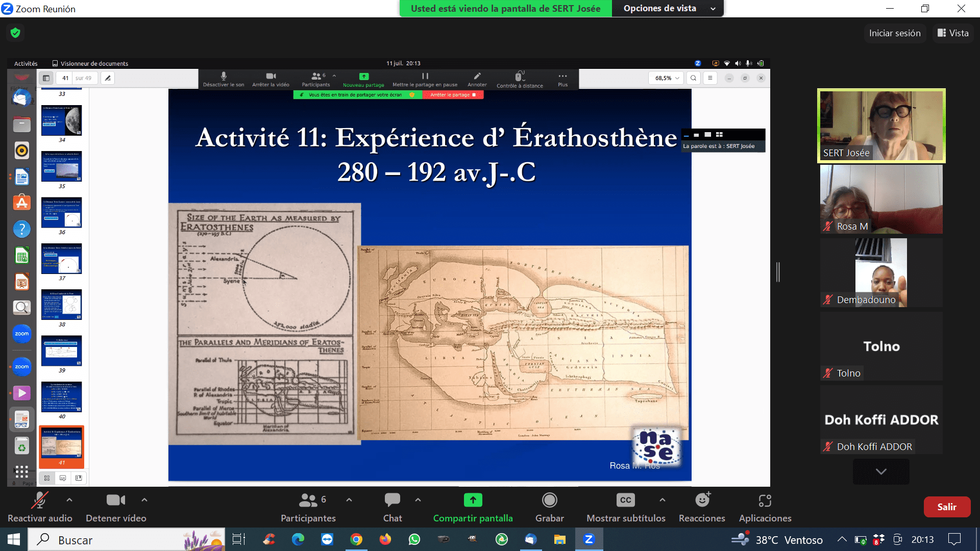Open Firefox from taskbar
Image resolution: width=980 pixels, height=551 pixels.
385,539
